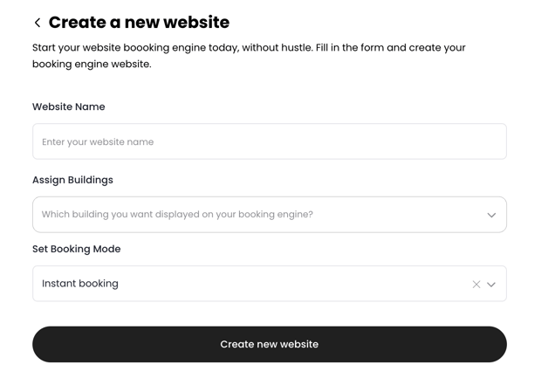Clear the Instant booking selection with X
The height and width of the screenshot is (392, 548).
tap(476, 284)
